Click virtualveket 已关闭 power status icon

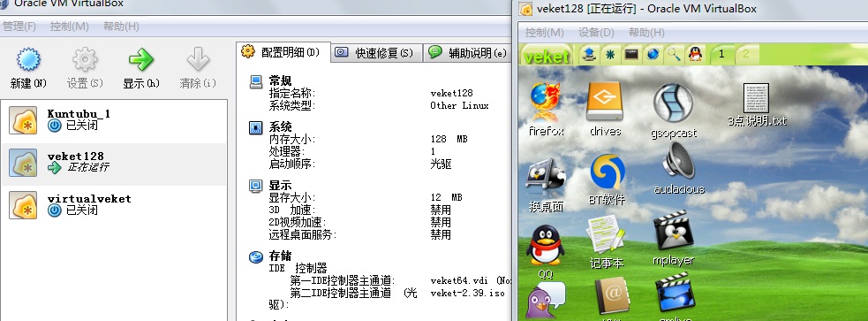pos(54,210)
